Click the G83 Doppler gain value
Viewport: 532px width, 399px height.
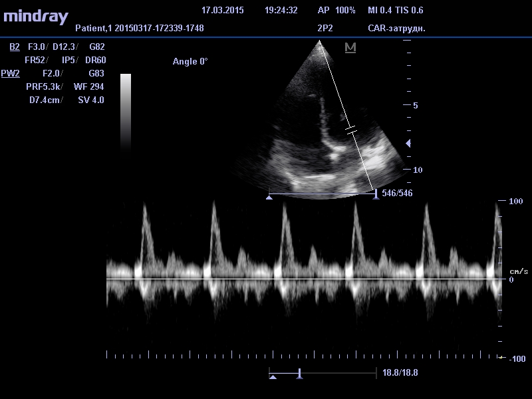pos(96,74)
